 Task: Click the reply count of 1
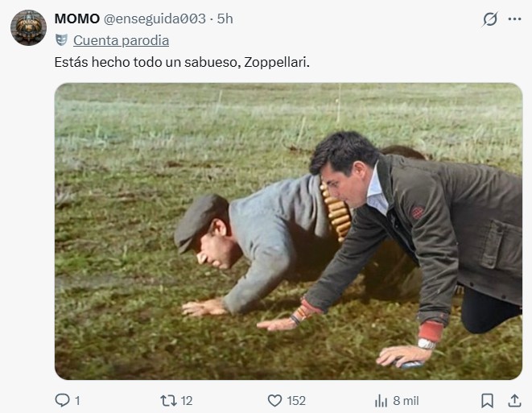point(77,401)
